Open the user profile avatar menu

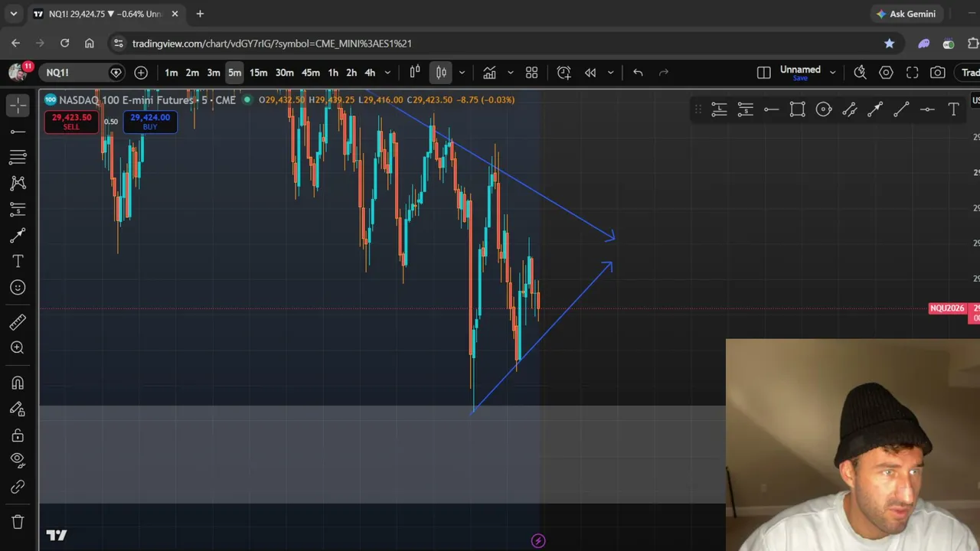pos(18,72)
